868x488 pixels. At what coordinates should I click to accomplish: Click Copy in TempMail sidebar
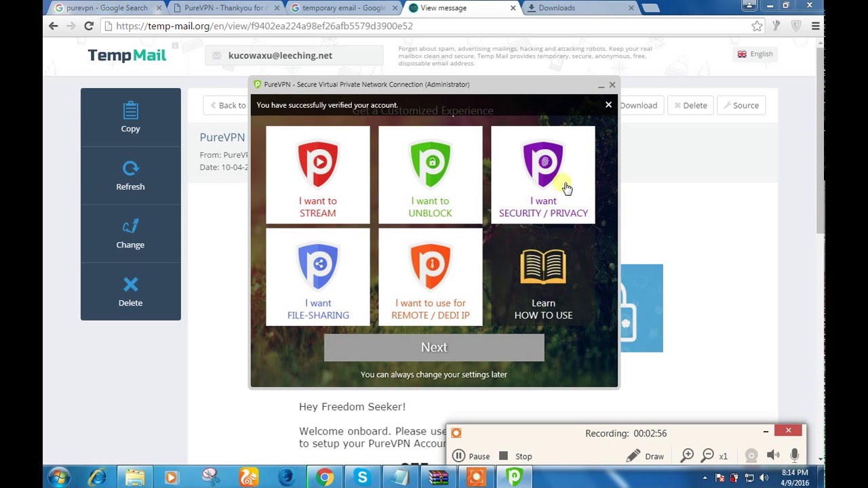130,117
